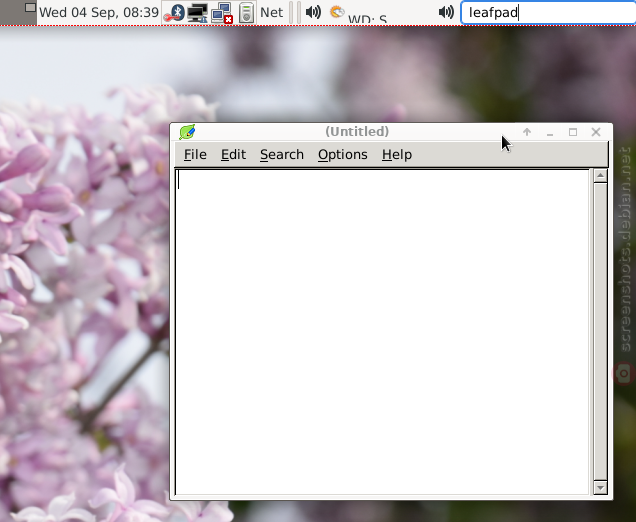This screenshot has width=636, height=522.
Task: Click the shade up-arrow window button
Action: 527,132
